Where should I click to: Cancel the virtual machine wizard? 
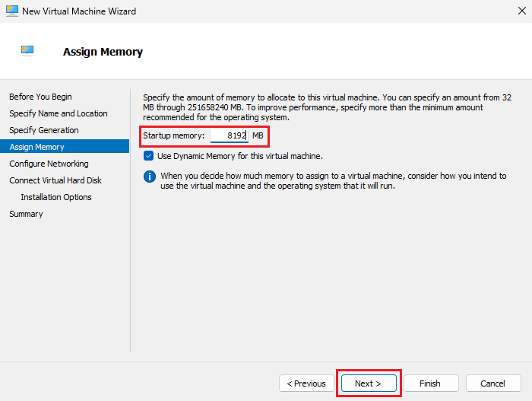(492, 383)
